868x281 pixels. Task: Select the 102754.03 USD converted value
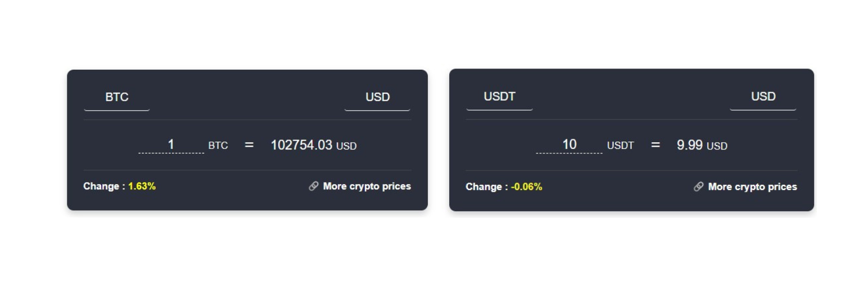coord(314,145)
